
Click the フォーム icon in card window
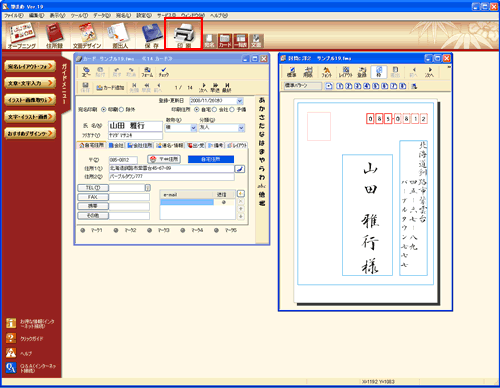147,72
